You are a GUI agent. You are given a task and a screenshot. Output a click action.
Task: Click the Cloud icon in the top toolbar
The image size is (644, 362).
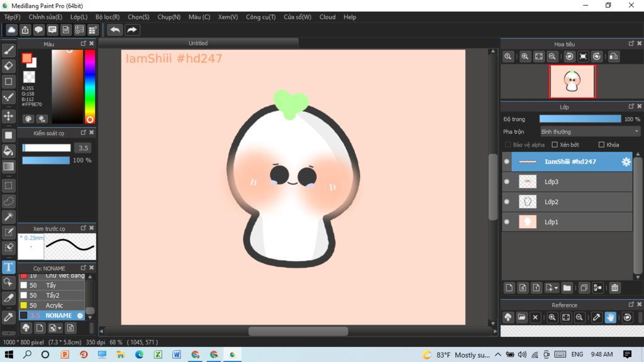point(11,30)
